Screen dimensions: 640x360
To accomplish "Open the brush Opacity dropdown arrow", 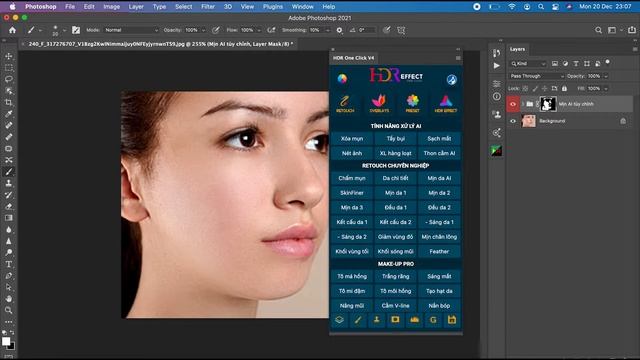I will [203, 30].
